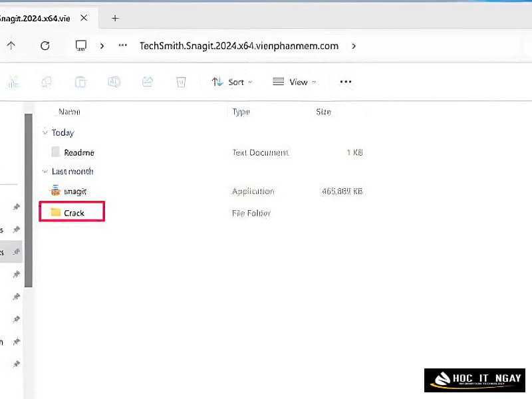
Task: Click the snagit file size value
Action: [342, 192]
